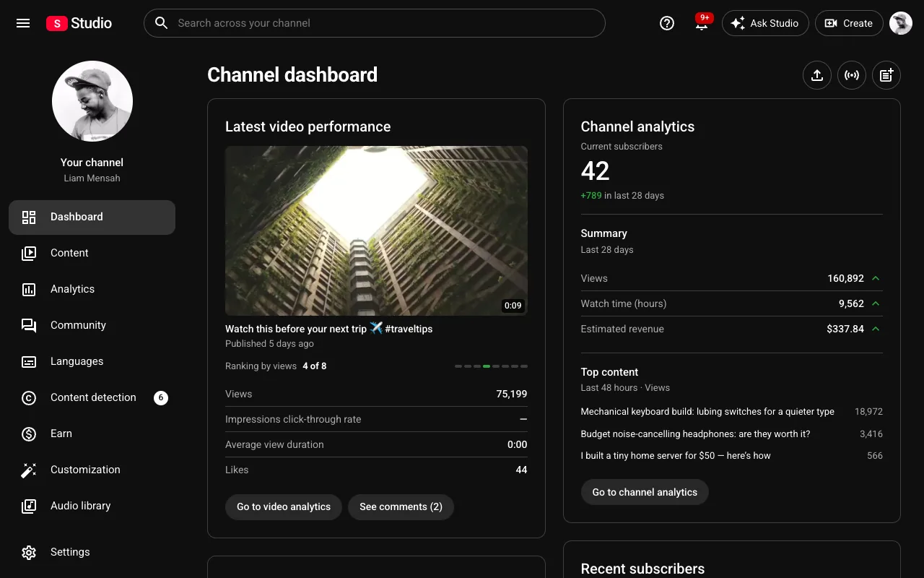The image size is (924, 578).
Task: Click the large channel profile picture
Action: (x=92, y=101)
